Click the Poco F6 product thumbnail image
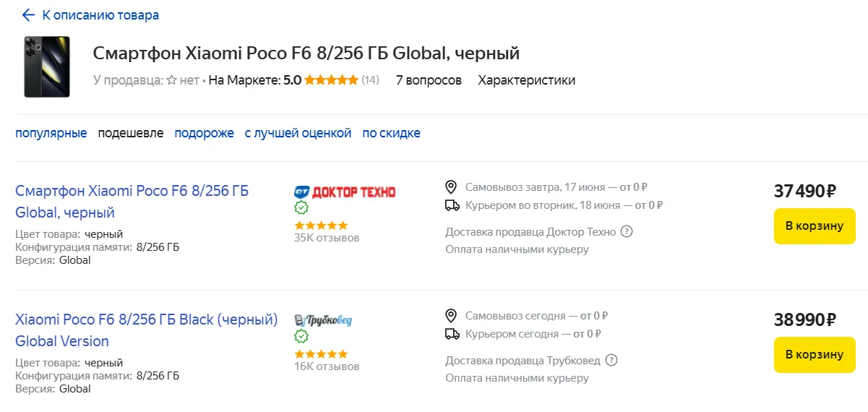Viewport: 868px width, 412px height. pos(47,66)
